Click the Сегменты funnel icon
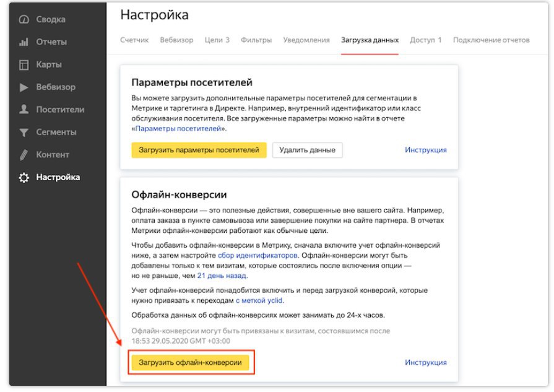The width and height of the screenshot is (554, 392). [24, 133]
